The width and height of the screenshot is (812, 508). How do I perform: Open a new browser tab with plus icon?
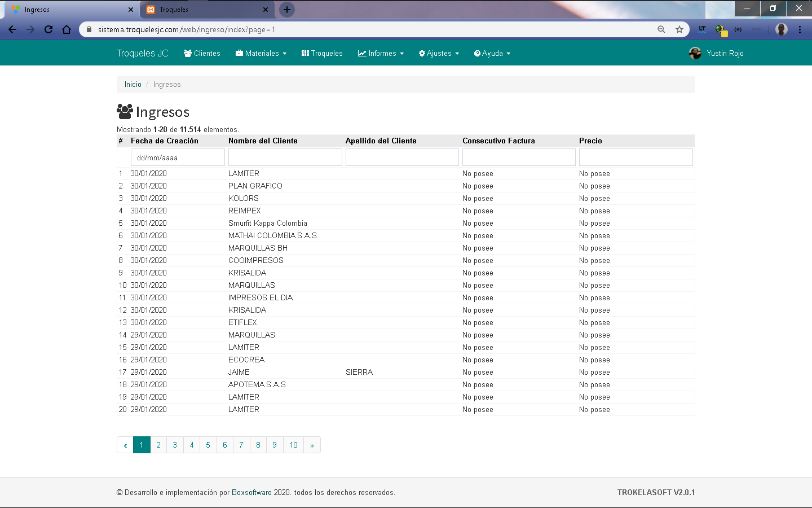tap(287, 10)
